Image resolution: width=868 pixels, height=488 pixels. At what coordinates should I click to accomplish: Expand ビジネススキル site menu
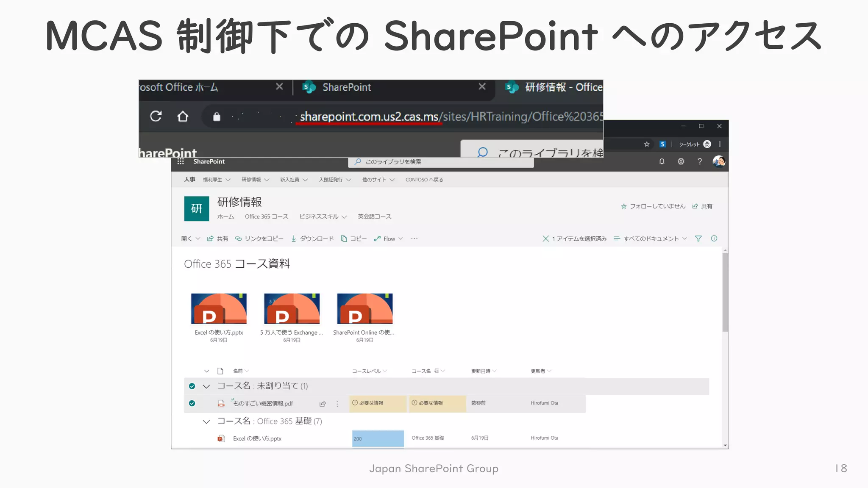click(x=323, y=216)
